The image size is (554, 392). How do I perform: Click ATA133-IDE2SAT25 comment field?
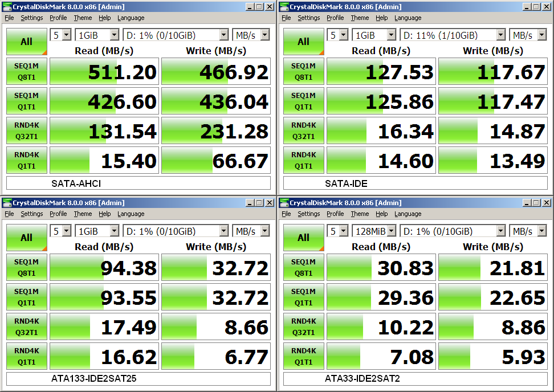coord(138,378)
